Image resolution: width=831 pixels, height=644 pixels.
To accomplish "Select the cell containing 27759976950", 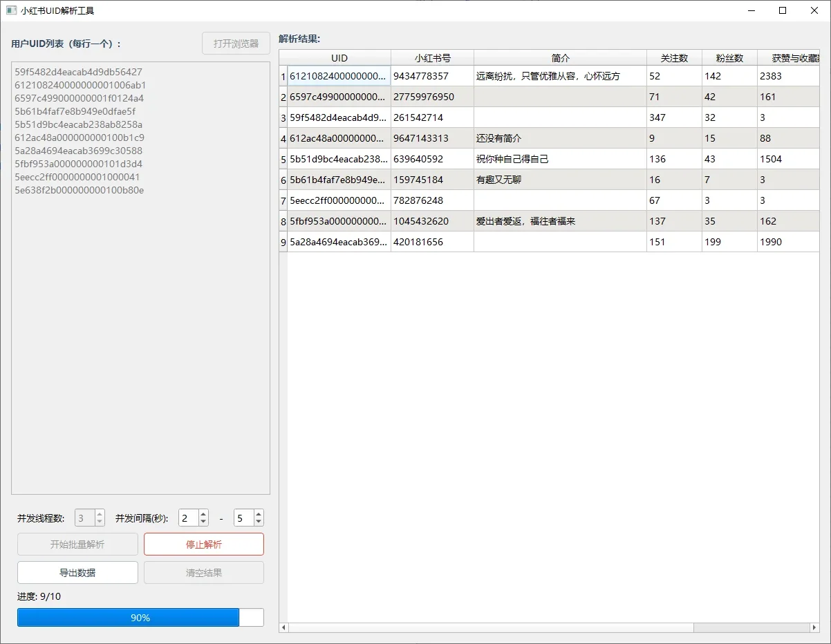I will [x=432, y=97].
